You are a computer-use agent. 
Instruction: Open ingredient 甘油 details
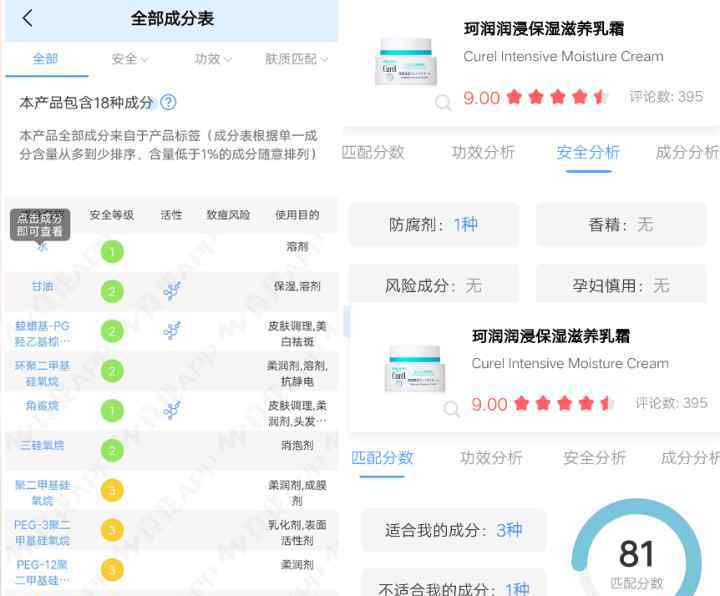tap(42, 287)
